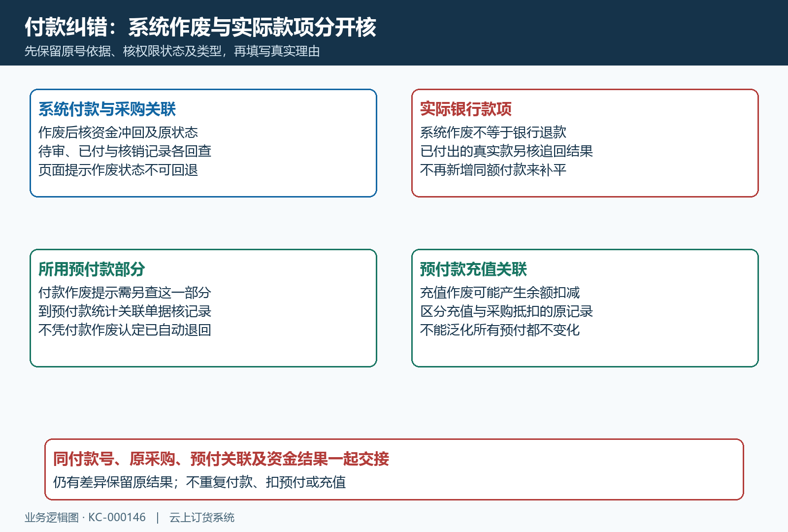Click the line 到预付款统计关联单据核记录
Screen dimensions: 788x532
(x=125, y=311)
